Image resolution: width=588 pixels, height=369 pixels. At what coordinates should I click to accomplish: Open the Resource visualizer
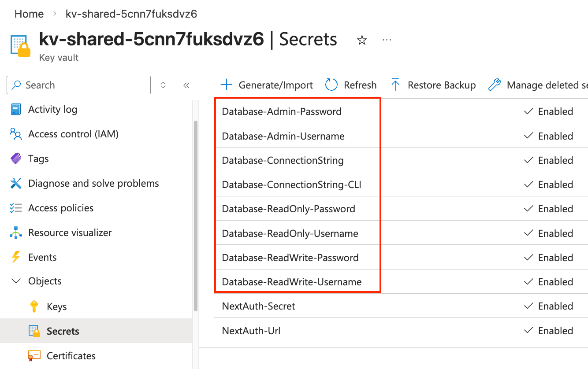(70, 233)
